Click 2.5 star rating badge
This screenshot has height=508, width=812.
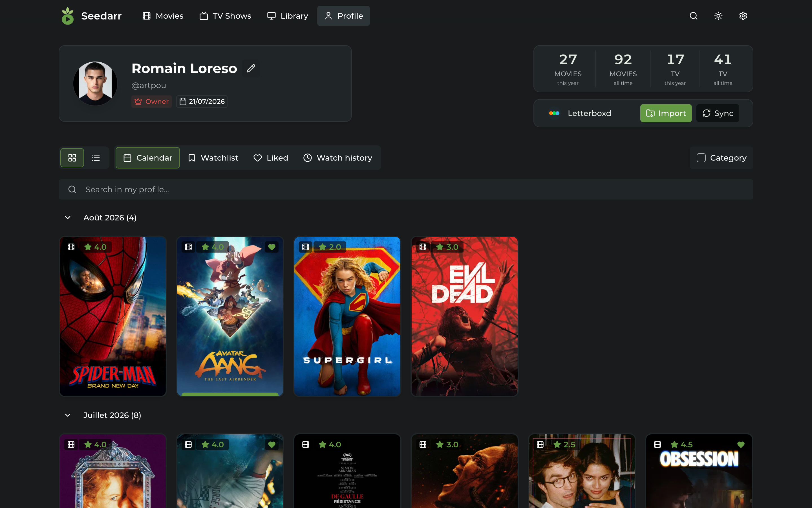[564, 444]
